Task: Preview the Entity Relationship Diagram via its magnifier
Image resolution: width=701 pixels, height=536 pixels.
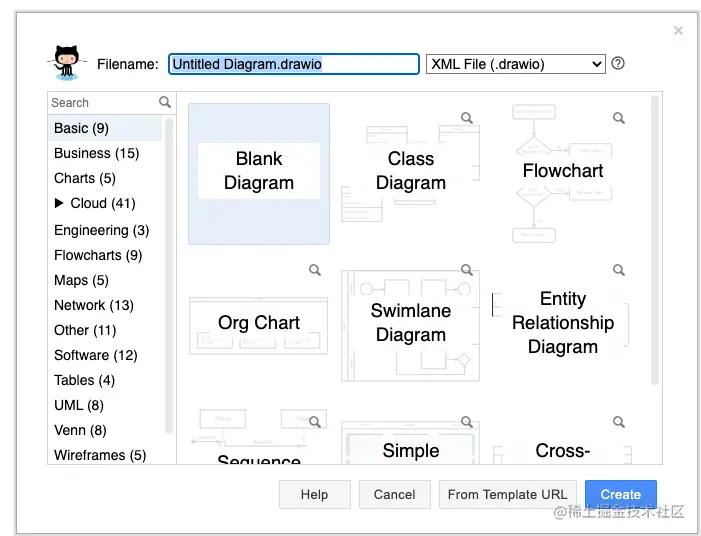Action: pyautogui.click(x=619, y=270)
